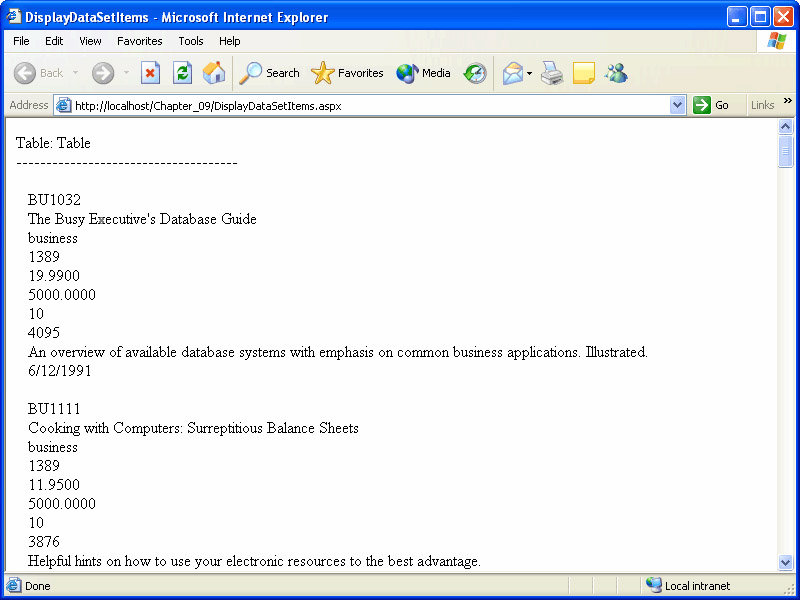800x600 pixels.
Task: Click the Stop loading toolbar icon
Action: [x=150, y=73]
